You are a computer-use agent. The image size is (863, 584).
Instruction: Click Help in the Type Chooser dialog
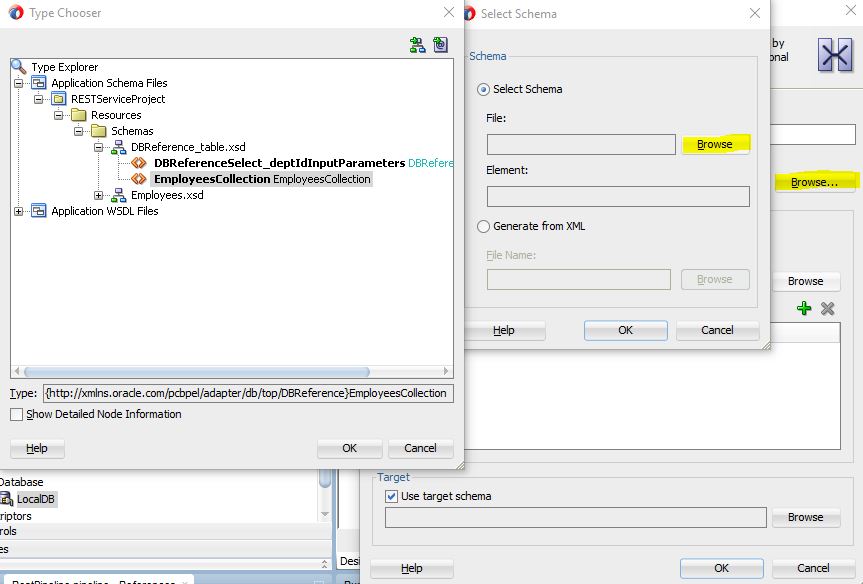(x=37, y=448)
